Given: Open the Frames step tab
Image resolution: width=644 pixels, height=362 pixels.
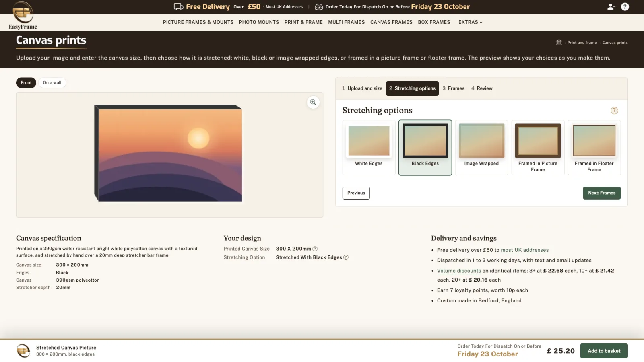Looking at the screenshot, I should tap(453, 88).
